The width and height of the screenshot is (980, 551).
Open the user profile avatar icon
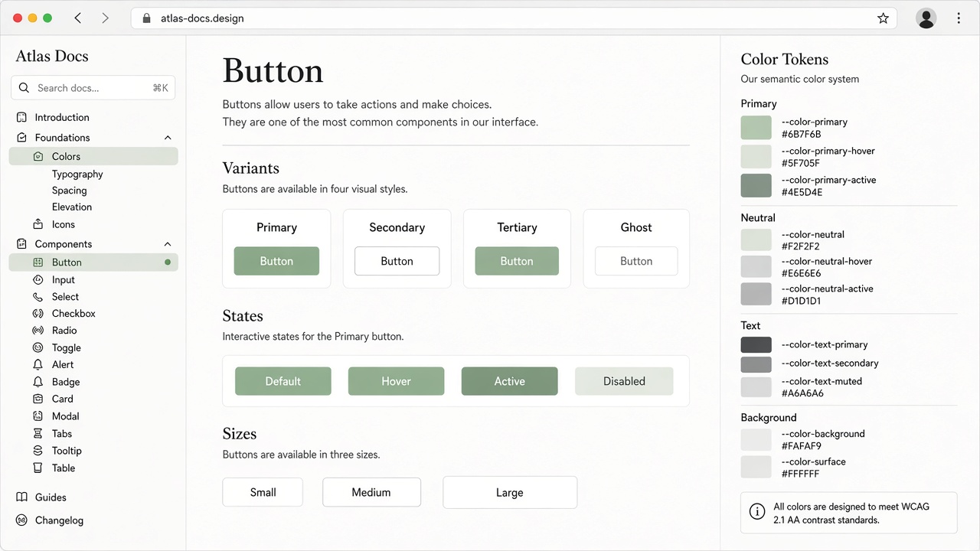coord(926,18)
